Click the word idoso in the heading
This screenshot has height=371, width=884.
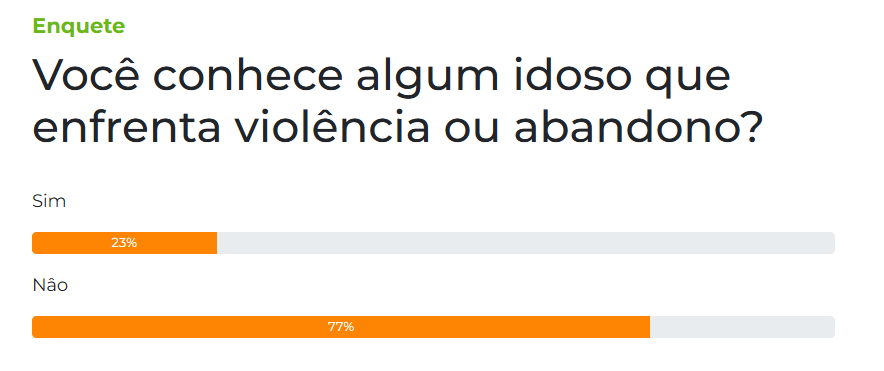coord(572,76)
